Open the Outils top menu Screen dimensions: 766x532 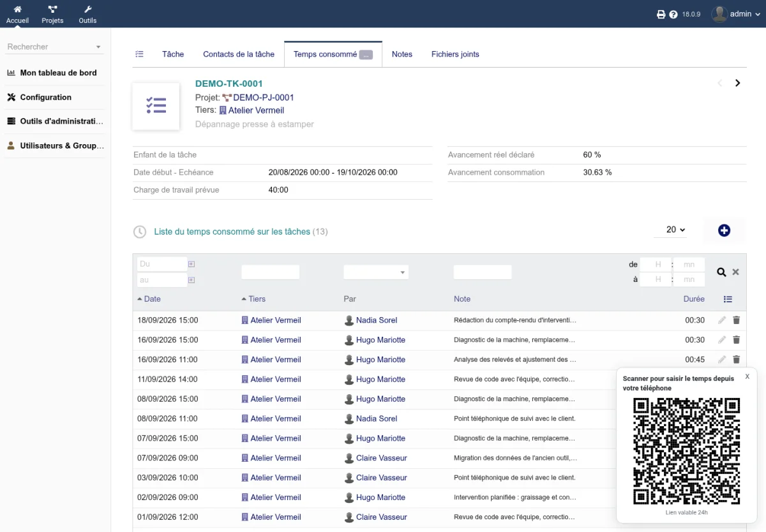87,14
